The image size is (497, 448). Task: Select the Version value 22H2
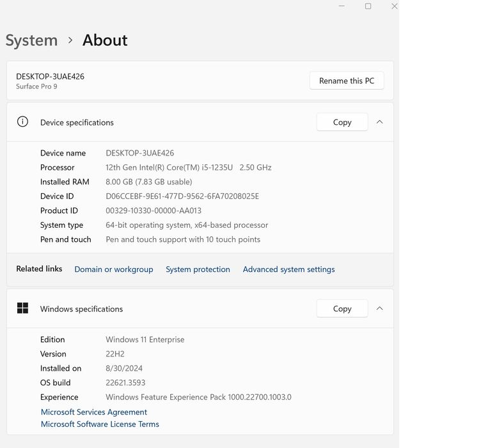pyautogui.click(x=115, y=354)
